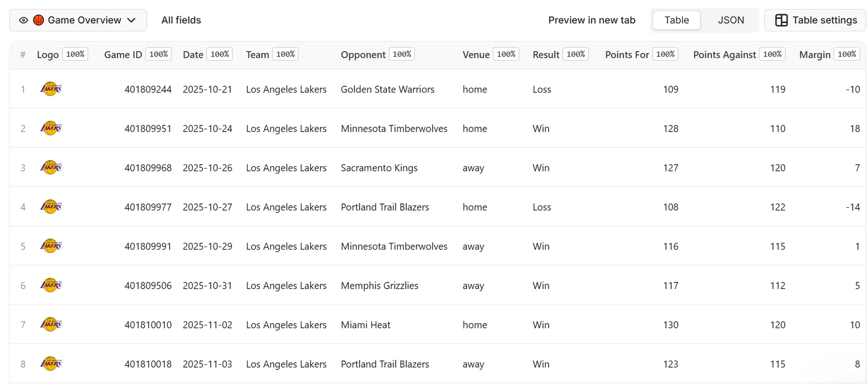Click the Table settings grid icon
868x384 pixels.
pyautogui.click(x=781, y=20)
